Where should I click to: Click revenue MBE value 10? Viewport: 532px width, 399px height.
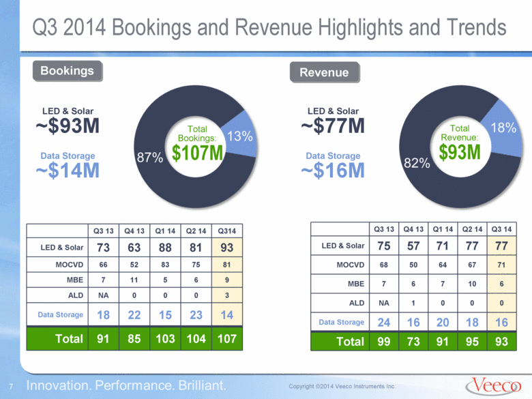pyautogui.click(x=472, y=284)
